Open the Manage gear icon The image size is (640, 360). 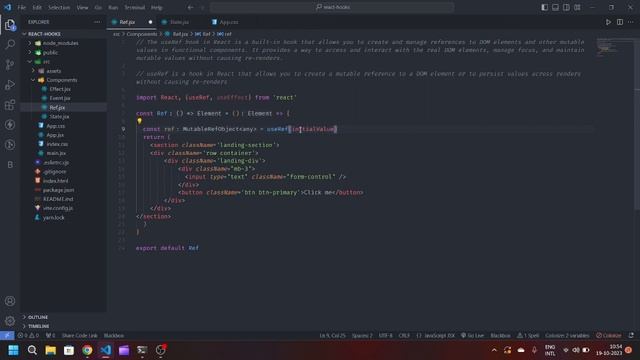(10, 321)
